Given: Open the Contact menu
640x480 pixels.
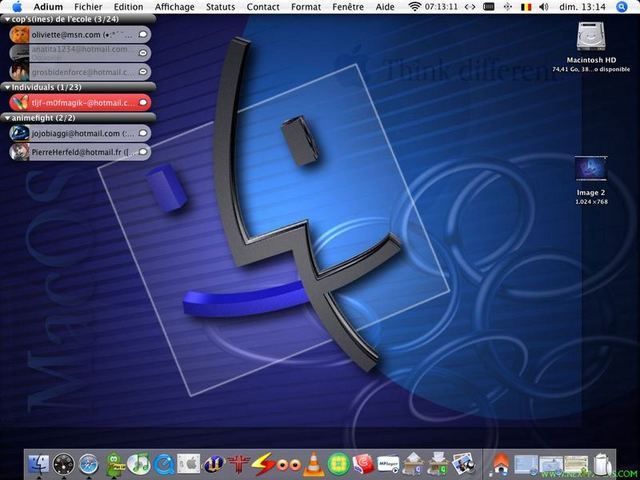Looking at the screenshot, I should [x=263, y=7].
